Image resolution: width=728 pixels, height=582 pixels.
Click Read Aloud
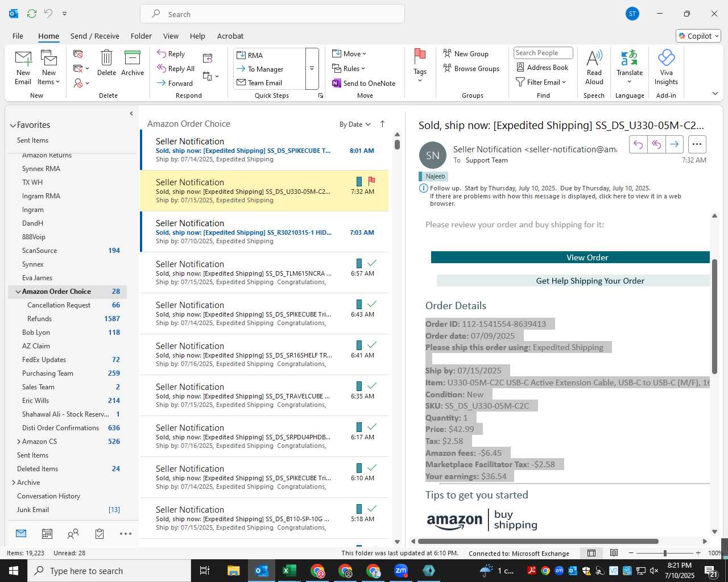594,68
